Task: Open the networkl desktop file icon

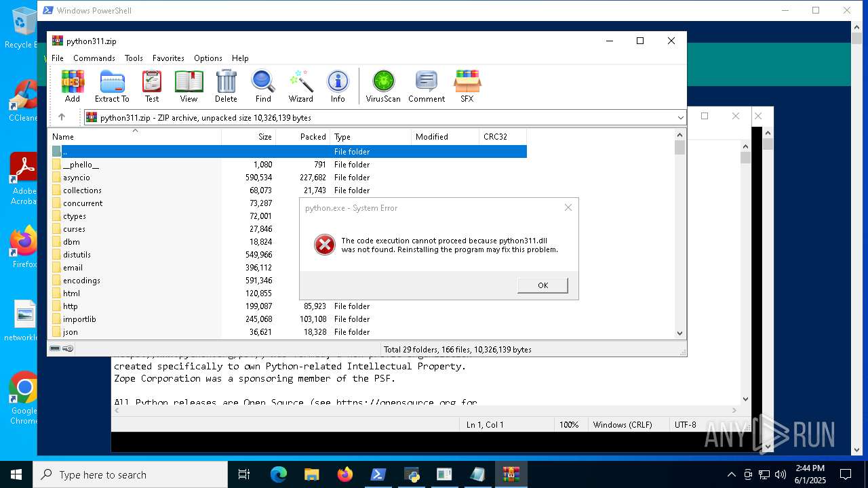Action: (24, 321)
